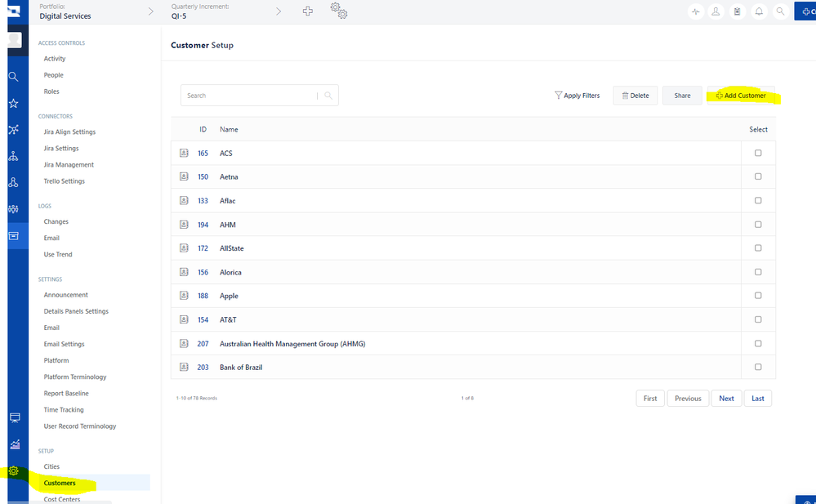This screenshot has width=816, height=504.
Task: Open the double-gear configuration icon in top bar
Action: [339, 11]
